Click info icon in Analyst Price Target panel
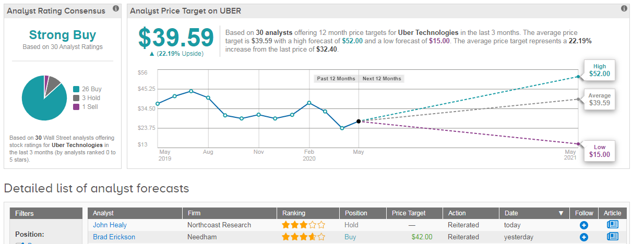 coord(624,9)
